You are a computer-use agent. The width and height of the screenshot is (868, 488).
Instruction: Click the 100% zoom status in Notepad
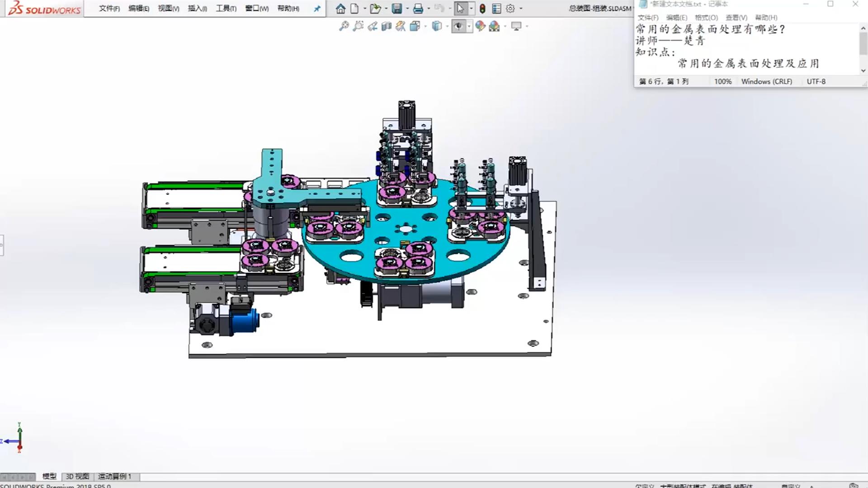coord(722,81)
